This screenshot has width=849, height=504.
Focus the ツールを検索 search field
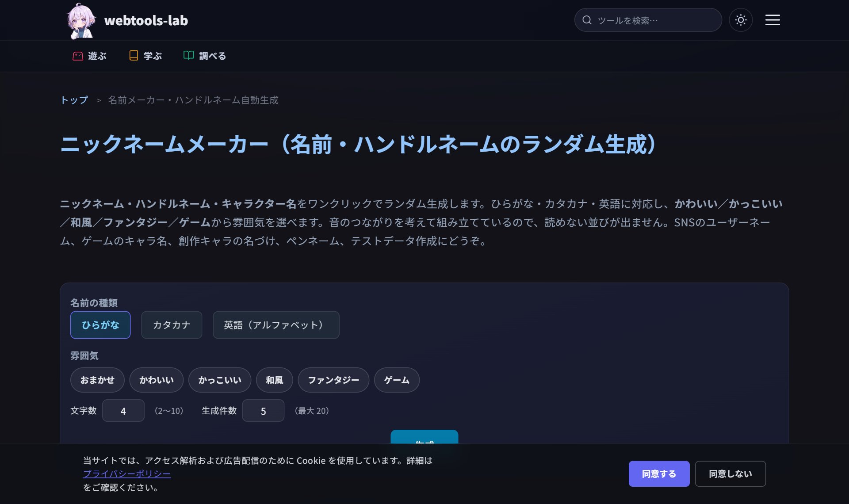click(x=648, y=20)
